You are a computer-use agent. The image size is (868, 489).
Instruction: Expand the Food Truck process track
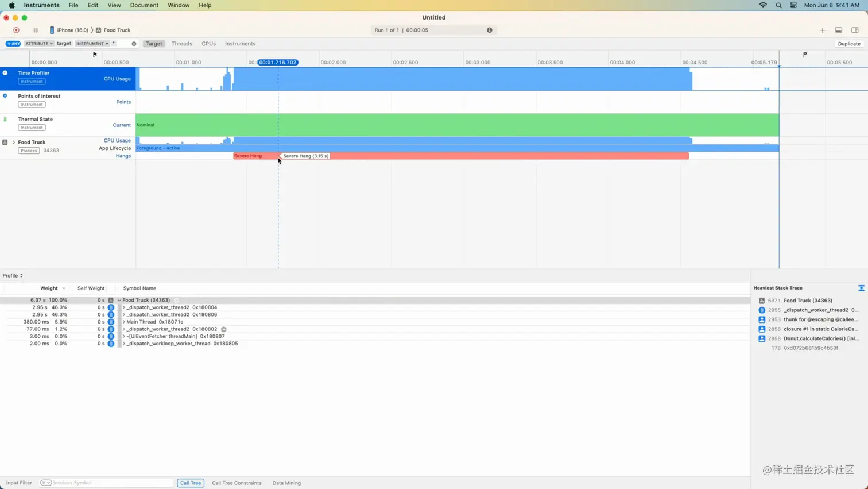tap(14, 142)
